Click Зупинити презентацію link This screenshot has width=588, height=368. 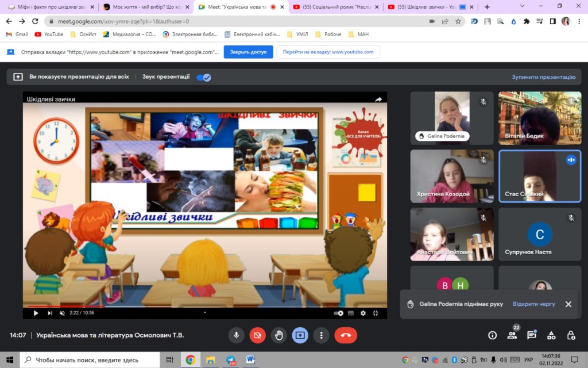click(543, 77)
